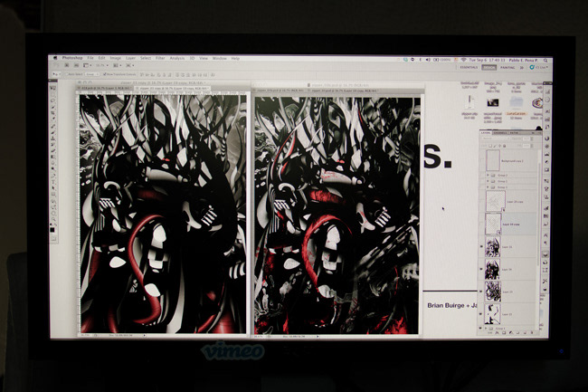Open the LunaCarzon folder on the desktop
The height and width of the screenshot is (392, 588).
point(516,106)
